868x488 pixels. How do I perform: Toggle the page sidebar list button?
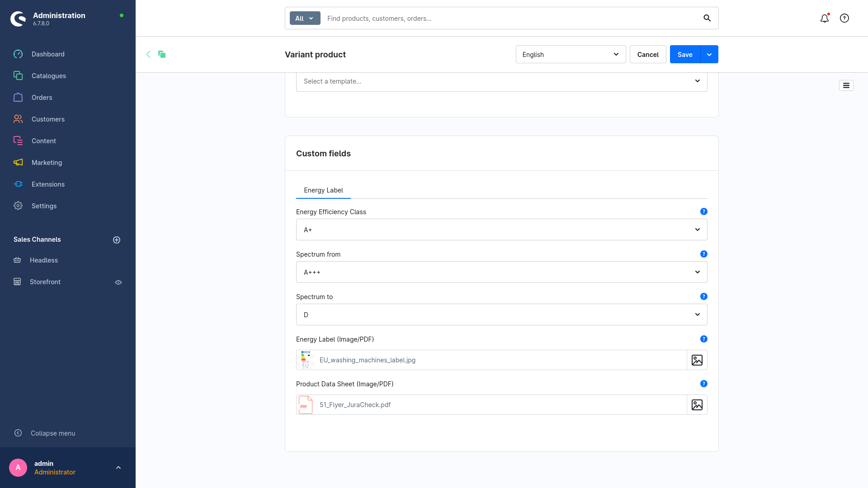[x=846, y=85]
